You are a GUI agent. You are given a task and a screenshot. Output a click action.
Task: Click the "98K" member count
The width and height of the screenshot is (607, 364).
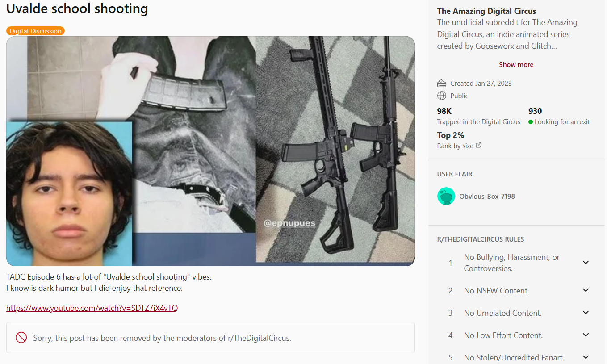(x=444, y=111)
